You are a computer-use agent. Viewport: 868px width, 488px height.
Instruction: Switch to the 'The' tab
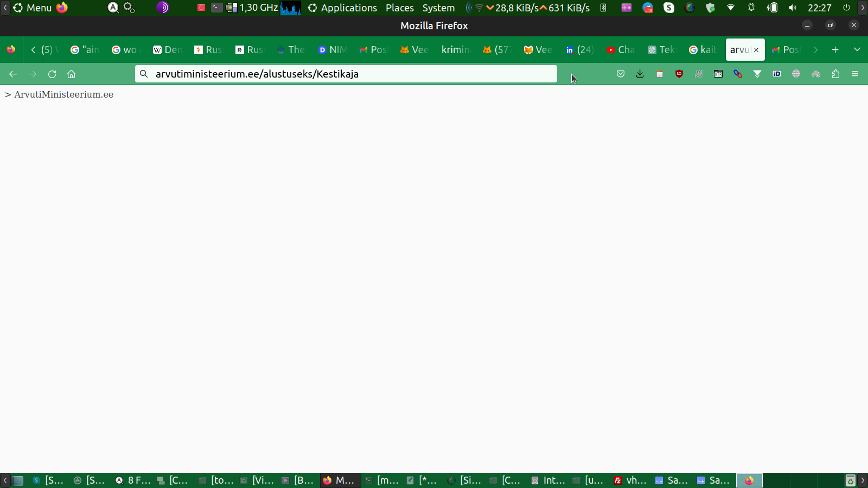coord(291,50)
